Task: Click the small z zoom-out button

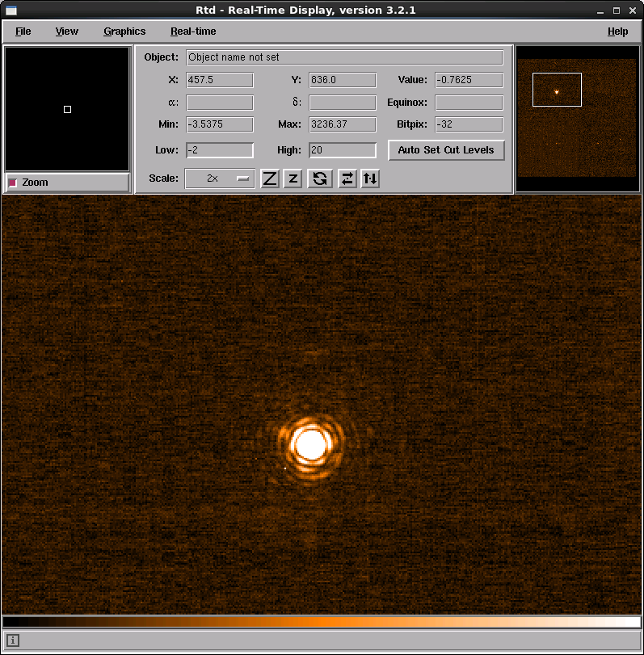Action: tap(293, 178)
